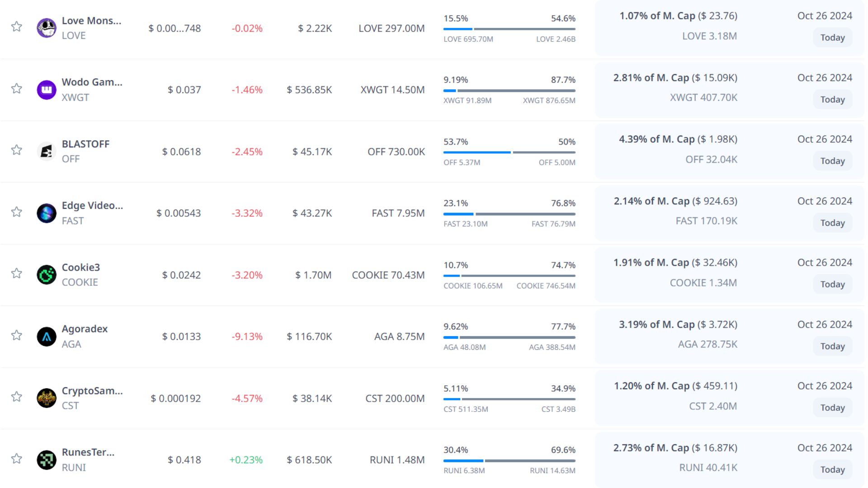Click the CryptoSamurai logo icon
The height and width of the screenshot is (488, 868).
coord(46,398)
